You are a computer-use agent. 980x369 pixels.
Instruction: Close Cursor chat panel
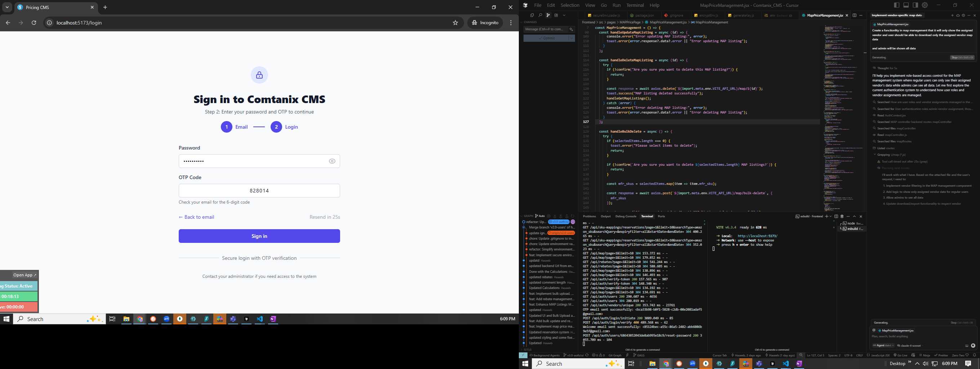[974, 15]
